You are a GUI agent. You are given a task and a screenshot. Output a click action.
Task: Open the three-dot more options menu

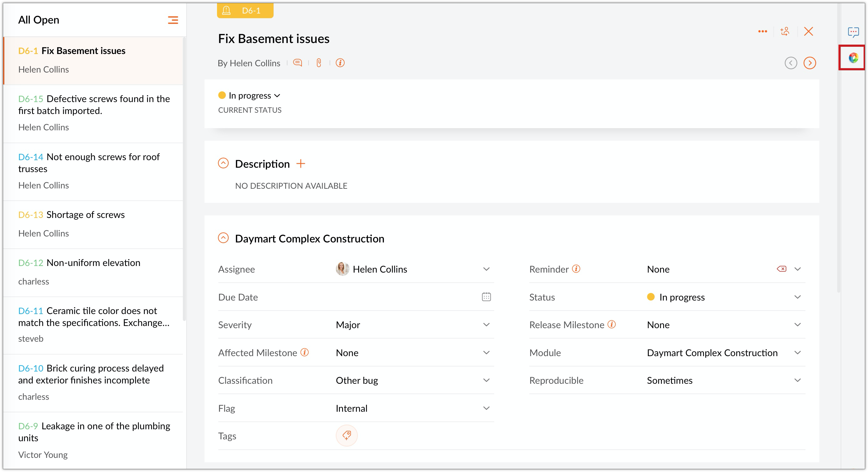762,31
